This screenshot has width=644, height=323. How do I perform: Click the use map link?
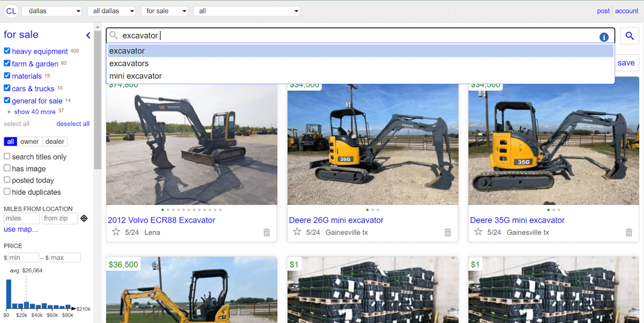[x=21, y=230]
